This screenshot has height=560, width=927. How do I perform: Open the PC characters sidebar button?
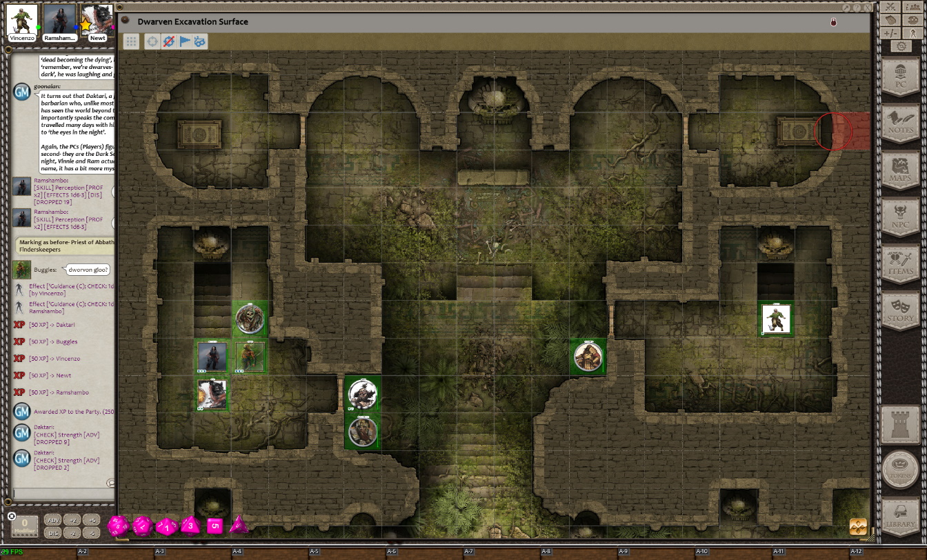click(x=901, y=75)
